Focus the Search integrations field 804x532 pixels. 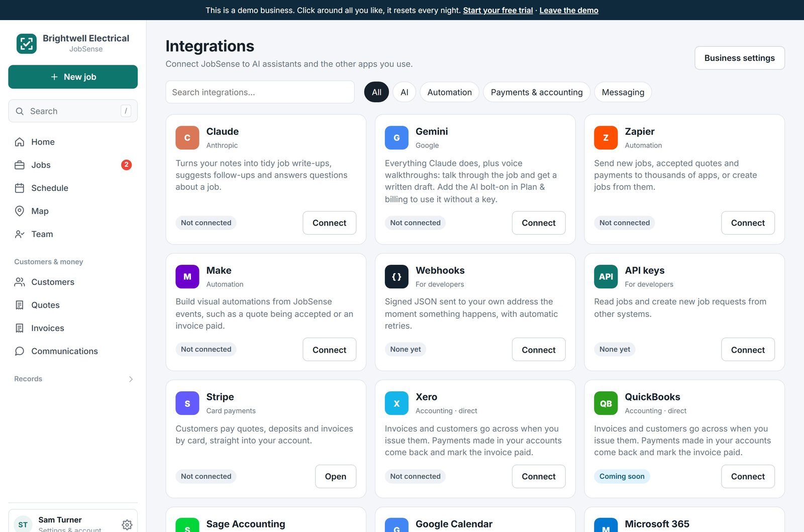click(x=260, y=92)
